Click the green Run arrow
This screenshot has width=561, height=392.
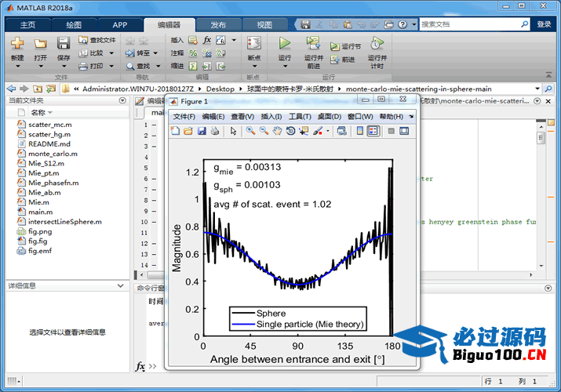coord(285,43)
